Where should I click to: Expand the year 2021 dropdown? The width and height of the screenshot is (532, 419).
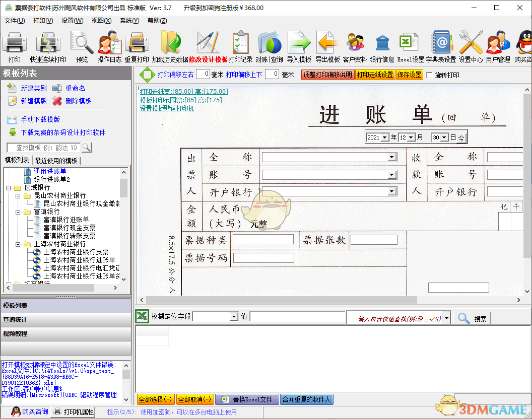tap(385, 137)
